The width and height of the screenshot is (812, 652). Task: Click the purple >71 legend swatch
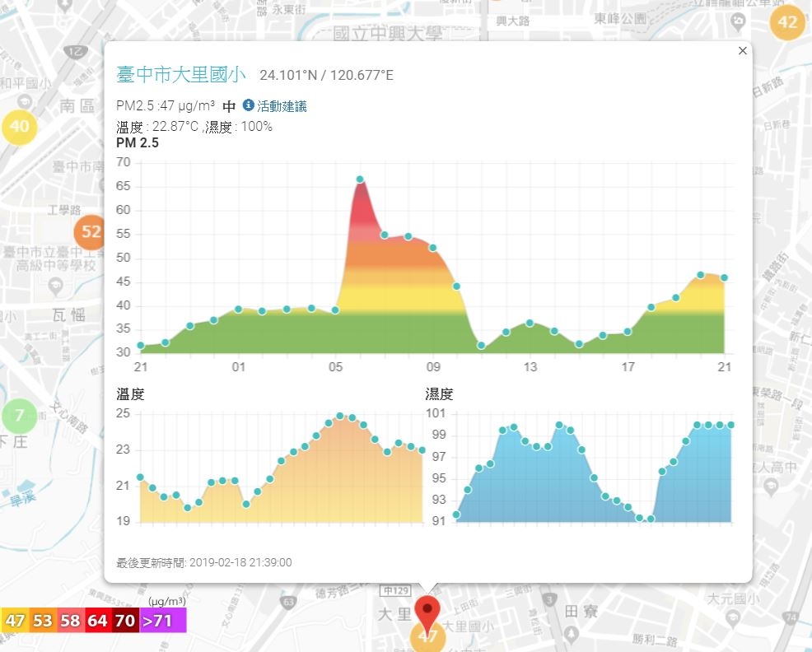pyautogui.click(x=162, y=621)
